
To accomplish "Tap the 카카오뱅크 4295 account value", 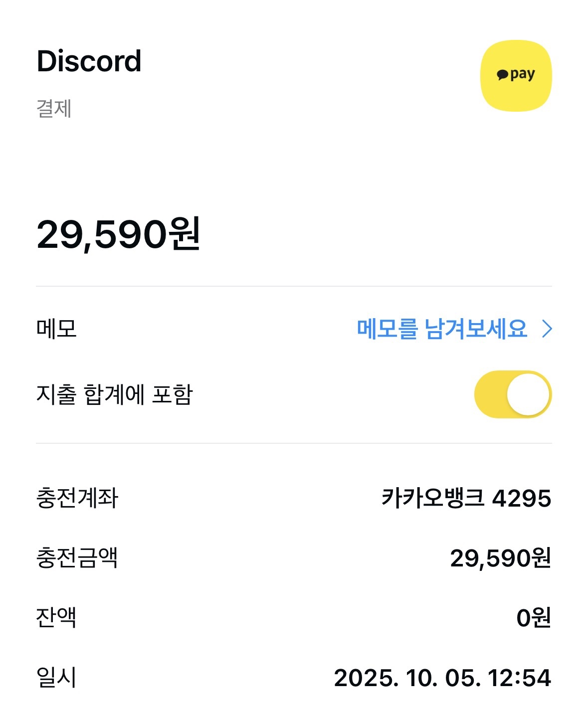I will (466, 498).
